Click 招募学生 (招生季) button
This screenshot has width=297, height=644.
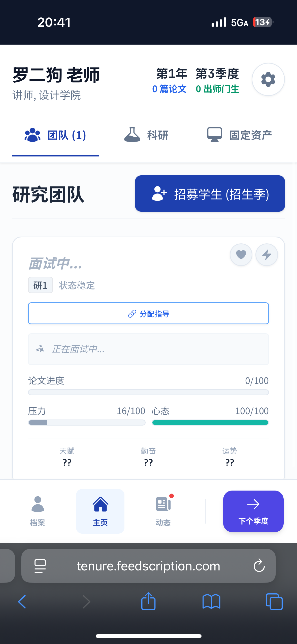210,194
